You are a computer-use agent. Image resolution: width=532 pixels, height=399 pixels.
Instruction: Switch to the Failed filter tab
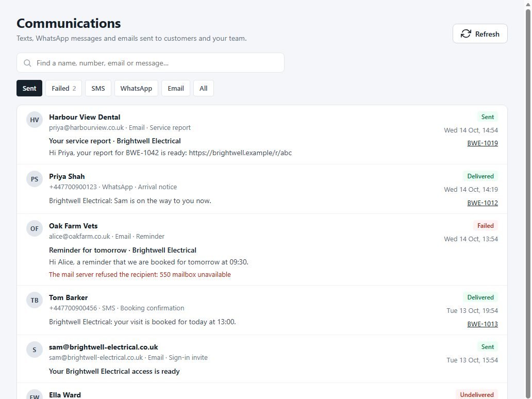pos(63,88)
